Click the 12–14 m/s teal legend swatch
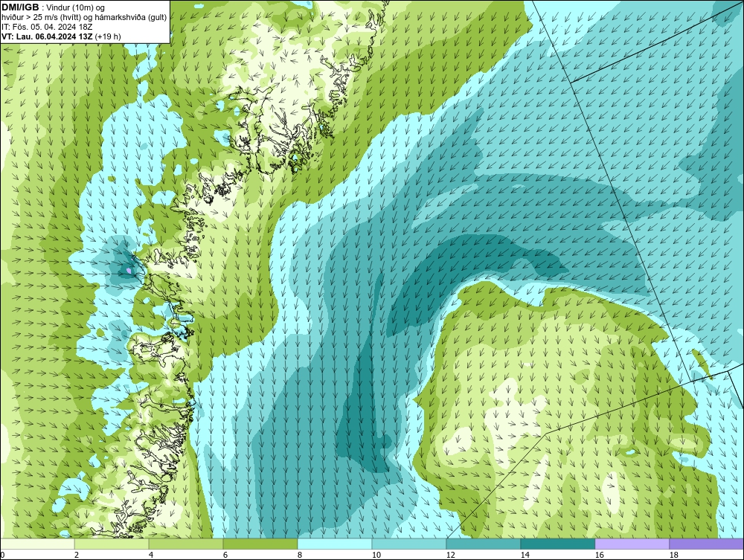 click(x=483, y=544)
